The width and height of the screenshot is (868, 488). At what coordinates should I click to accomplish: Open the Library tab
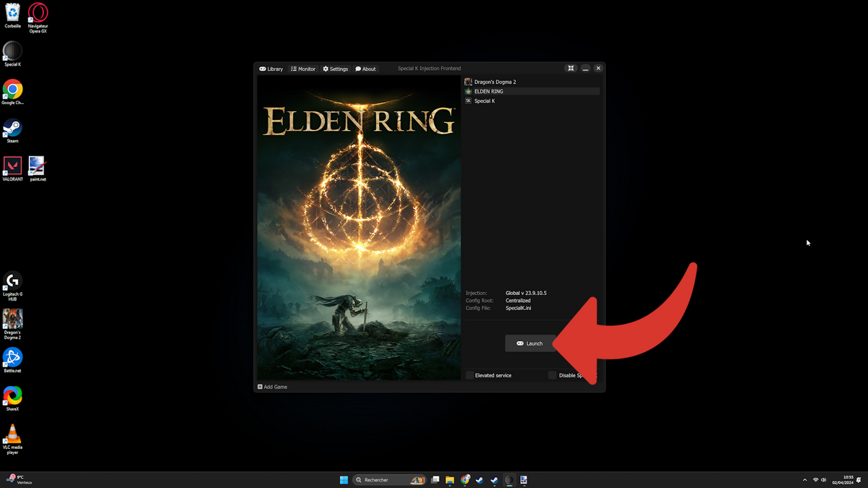(271, 69)
